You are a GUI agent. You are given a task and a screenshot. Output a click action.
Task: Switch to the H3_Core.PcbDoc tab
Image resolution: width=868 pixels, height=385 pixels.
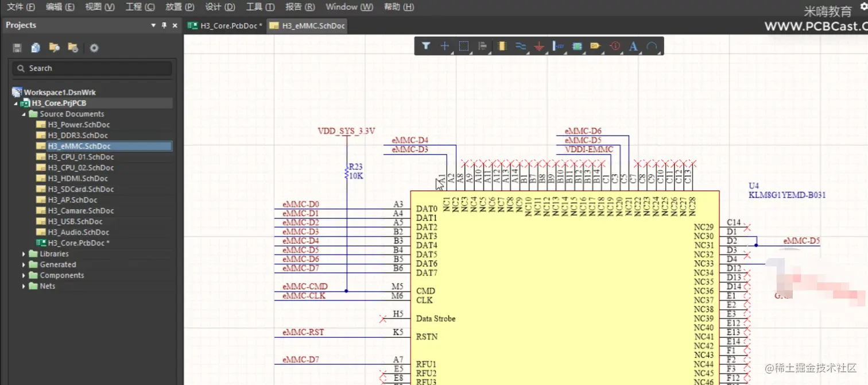[226, 26]
